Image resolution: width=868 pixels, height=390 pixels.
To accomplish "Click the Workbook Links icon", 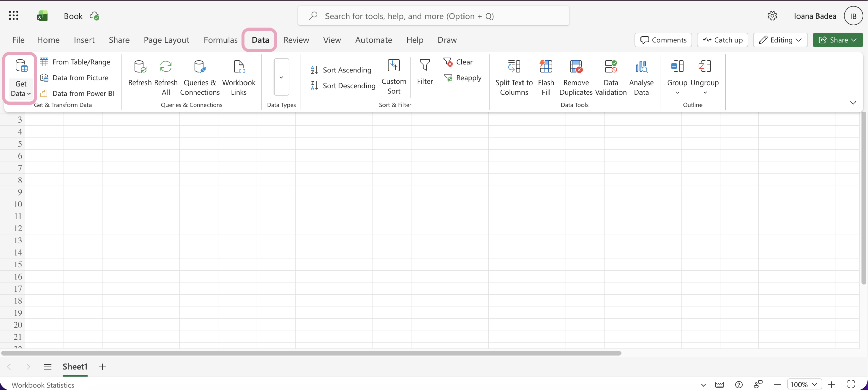I will pyautogui.click(x=239, y=67).
